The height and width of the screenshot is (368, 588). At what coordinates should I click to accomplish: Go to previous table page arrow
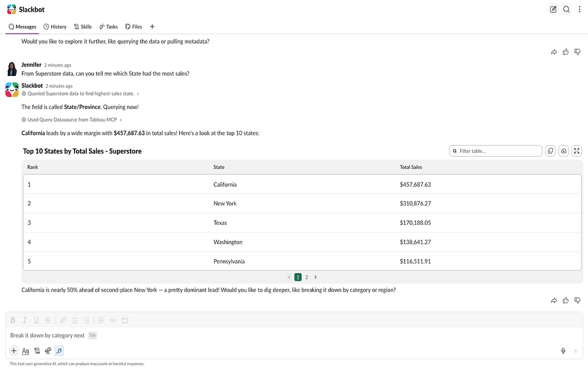point(289,277)
